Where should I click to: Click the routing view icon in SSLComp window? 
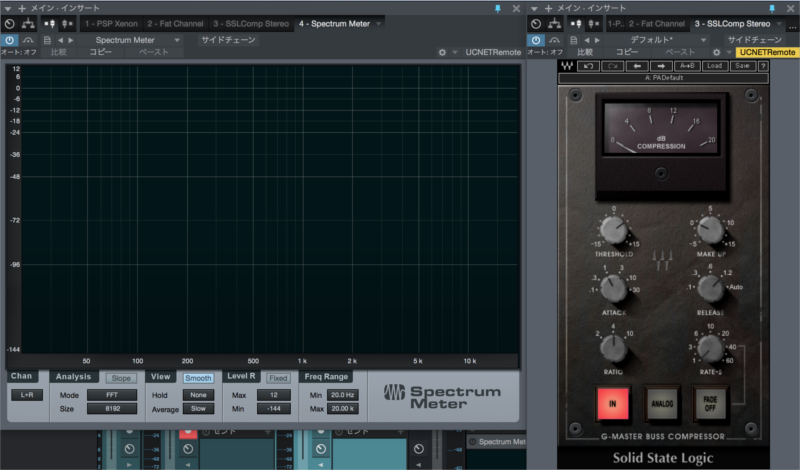click(554, 23)
